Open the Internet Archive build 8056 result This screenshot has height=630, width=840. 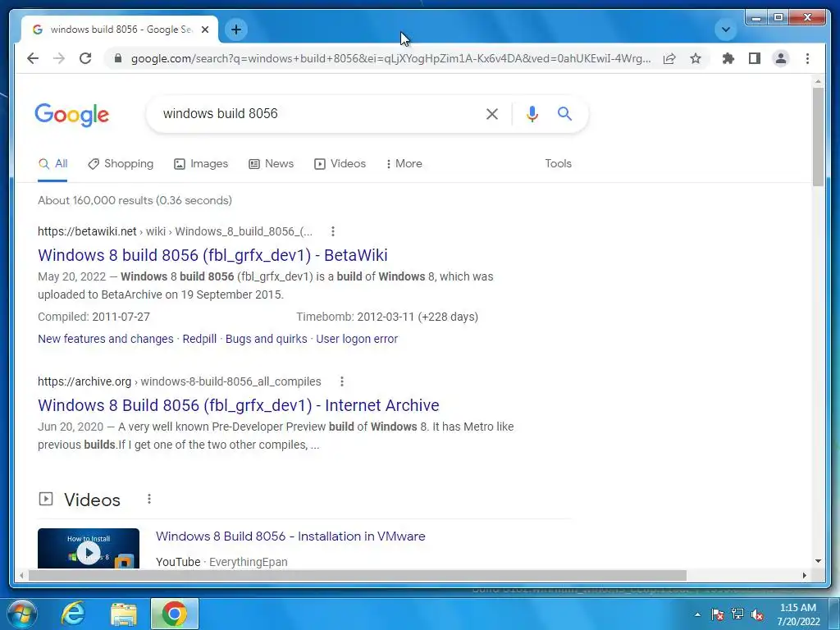(239, 405)
